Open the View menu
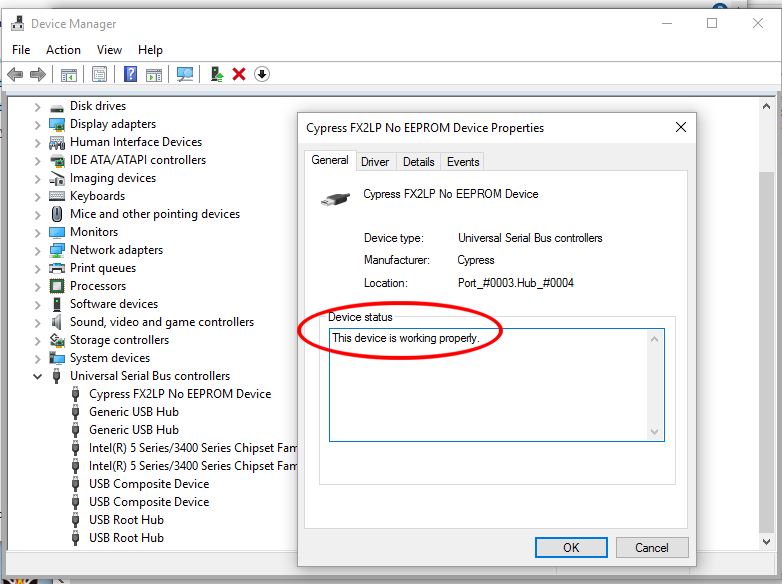This screenshot has width=782, height=584. 109,50
